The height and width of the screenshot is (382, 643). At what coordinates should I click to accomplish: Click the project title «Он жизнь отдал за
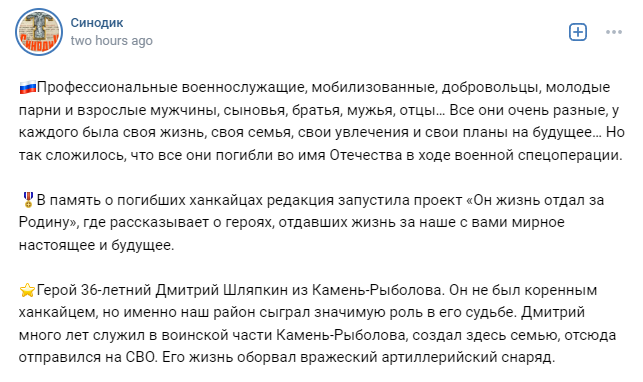[535, 200]
